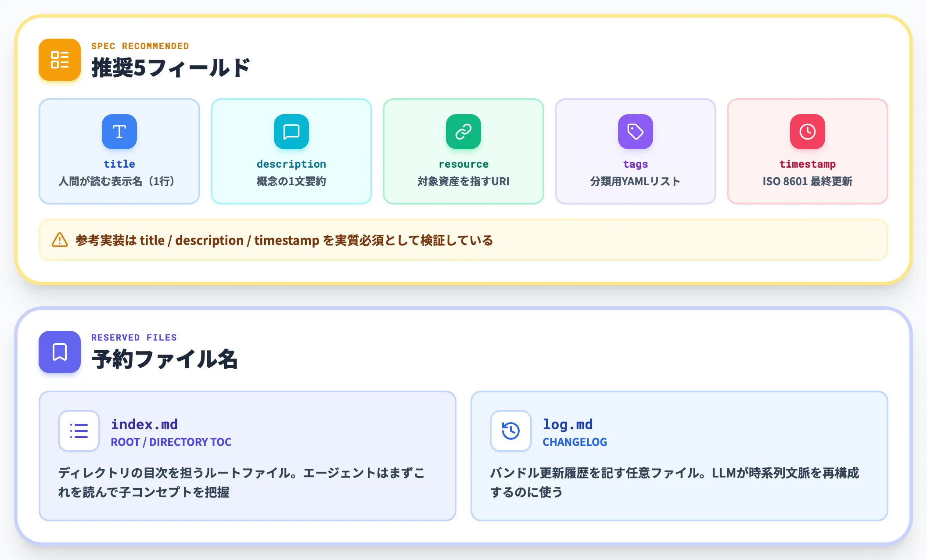The height and width of the screenshot is (560, 927).
Task: Click the blue T icon above title
Action: 119,132
